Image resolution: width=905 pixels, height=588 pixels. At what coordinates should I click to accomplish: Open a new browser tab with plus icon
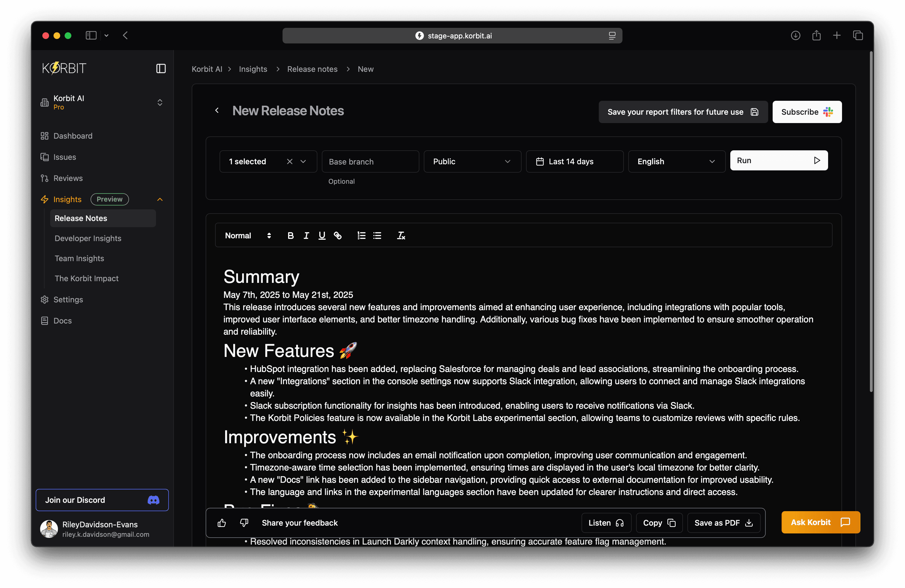pyautogui.click(x=837, y=35)
